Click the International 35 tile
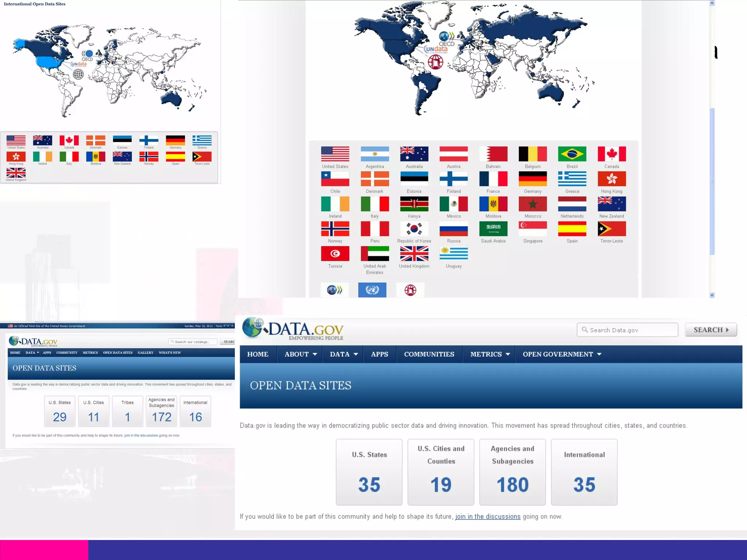The image size is (747, 560). coord(584,472)
